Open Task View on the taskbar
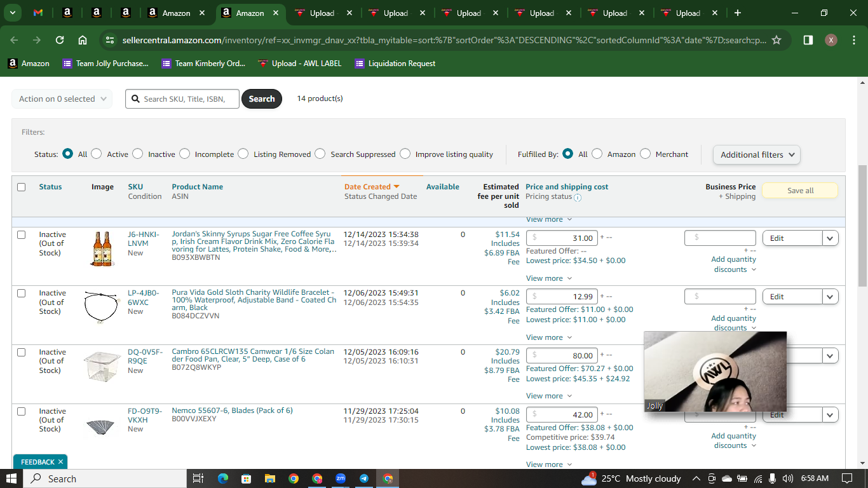The height and width of the screenshot is (488, 868). coord(198,478)
